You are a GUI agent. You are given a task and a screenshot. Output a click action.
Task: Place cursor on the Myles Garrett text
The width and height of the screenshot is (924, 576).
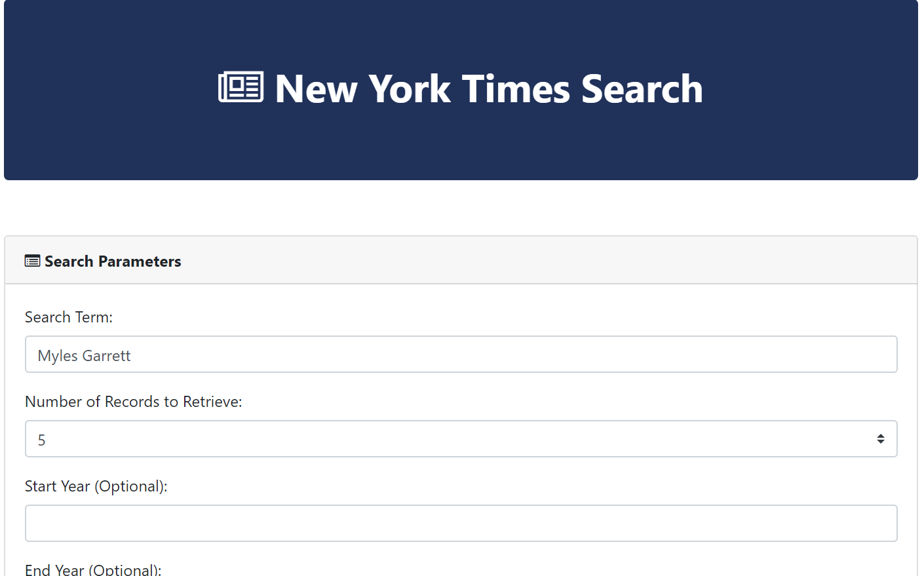pyautogui.click(x=84, y=356)
